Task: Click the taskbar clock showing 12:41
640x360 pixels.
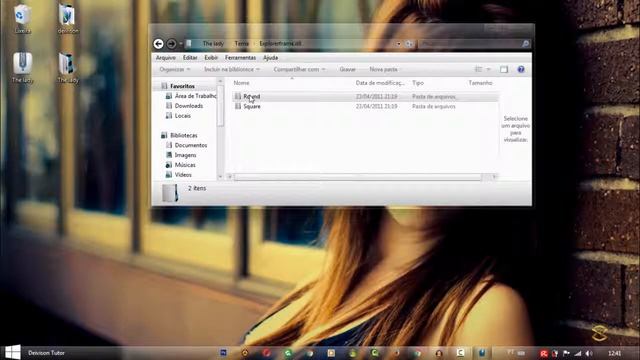Action: coord(615,353)
